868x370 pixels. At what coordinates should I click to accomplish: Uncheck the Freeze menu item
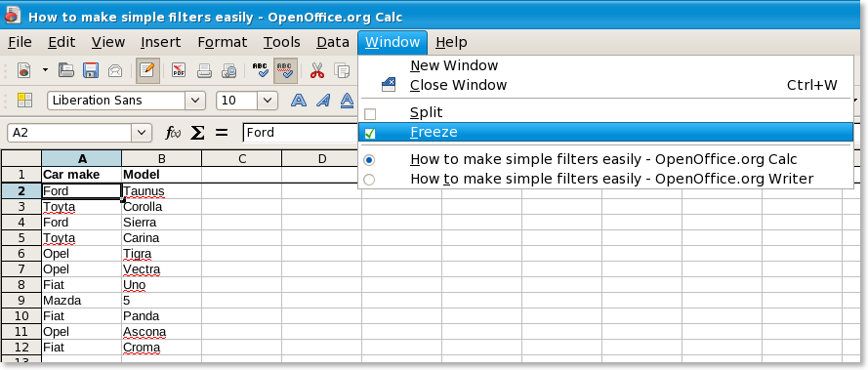point(606,132)
